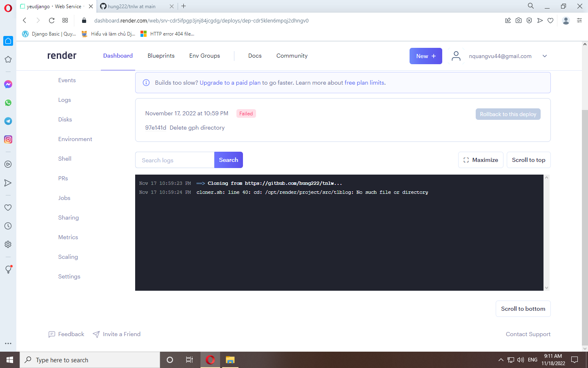Open lightbulb tips icon in sidebar
The image size is (588, 368).
[8, 269]
